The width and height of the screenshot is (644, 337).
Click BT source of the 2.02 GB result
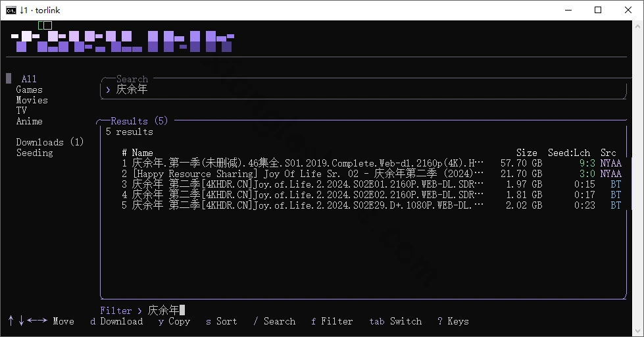(616, 205)
